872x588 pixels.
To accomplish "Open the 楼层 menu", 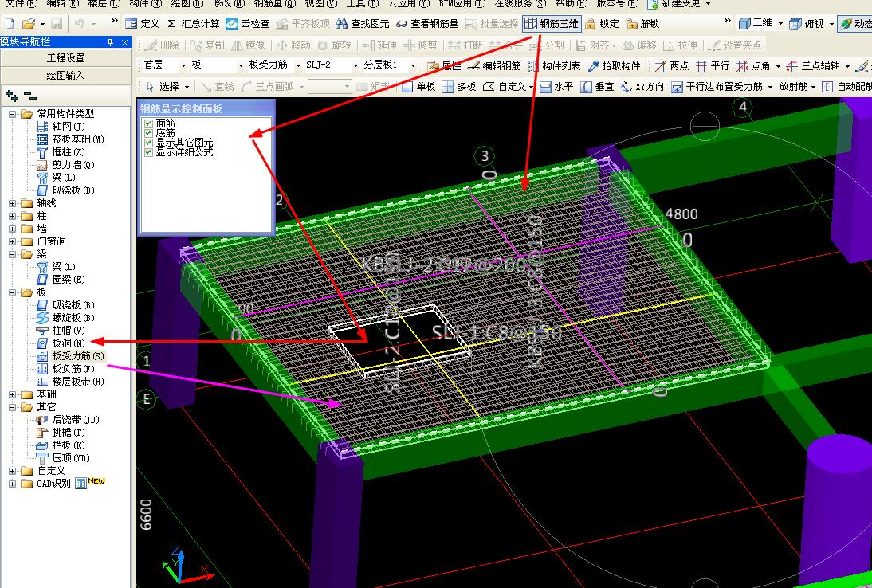I will click(x=104, y=3).
